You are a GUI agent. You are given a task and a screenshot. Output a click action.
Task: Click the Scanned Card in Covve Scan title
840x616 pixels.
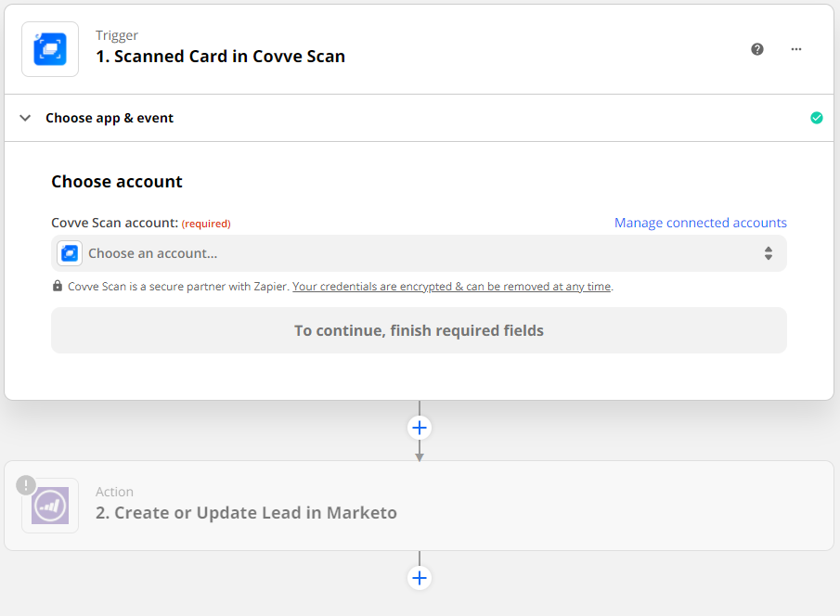point(220,57)
